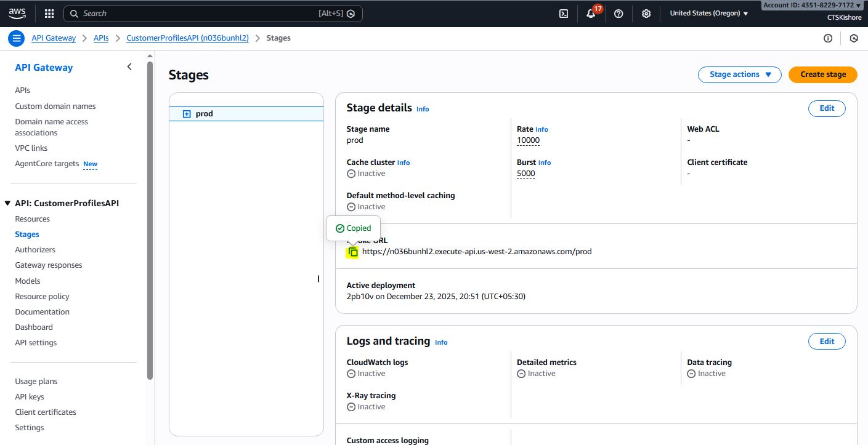Click the CustomerProfilesAPI breadcrumb link

187,38
